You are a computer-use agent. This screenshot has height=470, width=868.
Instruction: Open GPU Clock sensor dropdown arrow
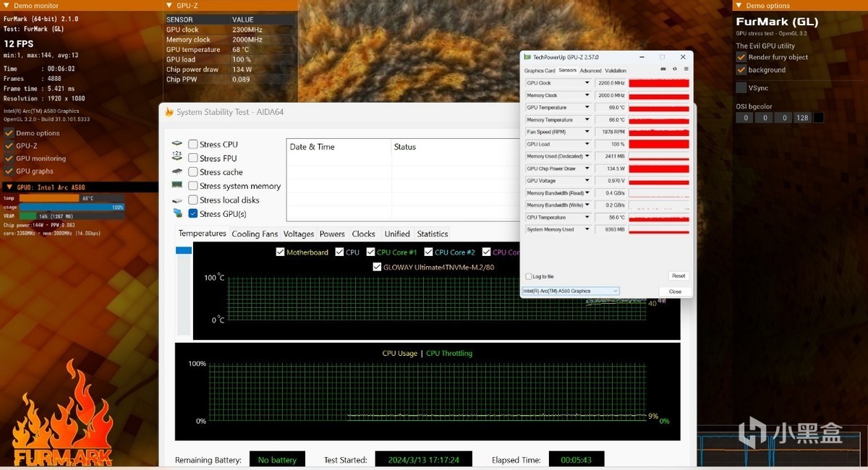click(x=587, y=83)
